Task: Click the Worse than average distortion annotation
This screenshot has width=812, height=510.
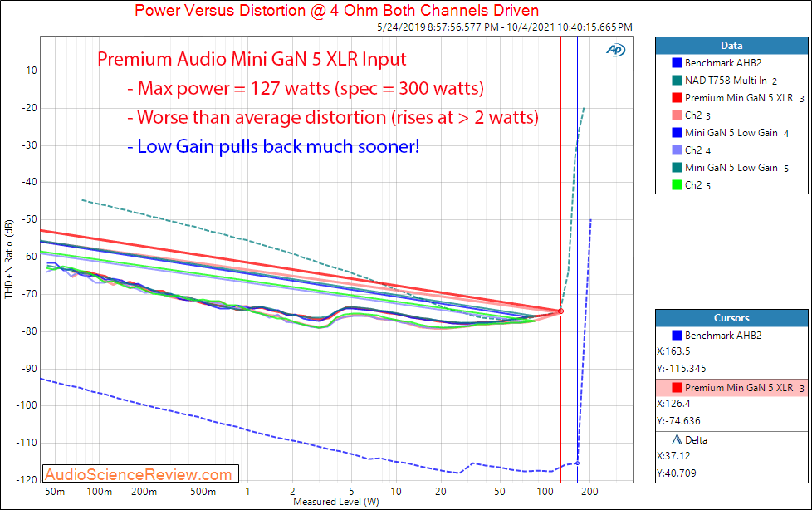Action: point(333,117)
